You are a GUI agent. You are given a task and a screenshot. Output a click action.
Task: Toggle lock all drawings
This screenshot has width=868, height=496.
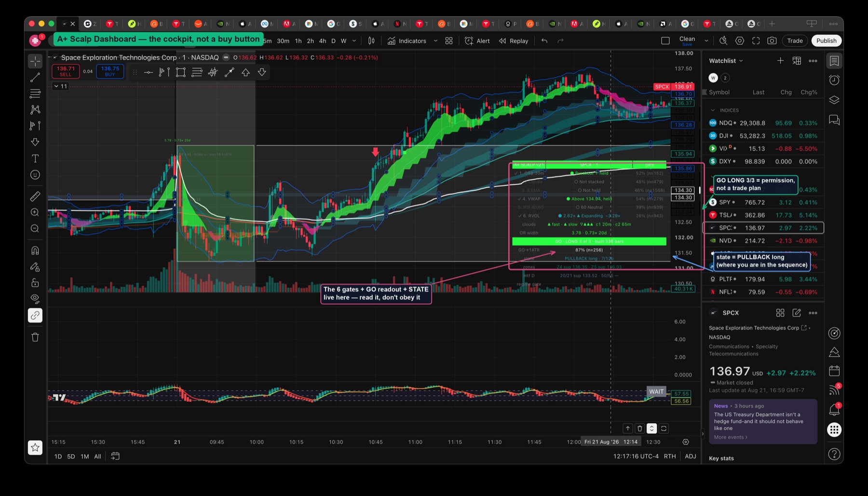(35, 283)
